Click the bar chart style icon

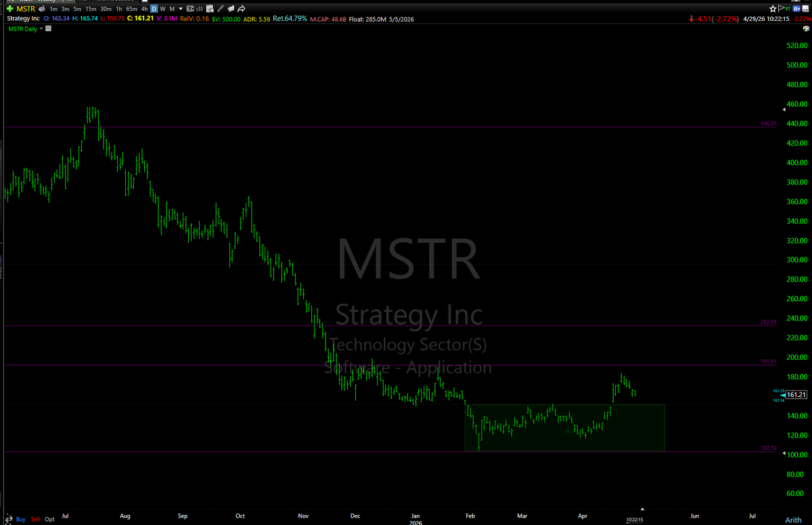point(200,9)
